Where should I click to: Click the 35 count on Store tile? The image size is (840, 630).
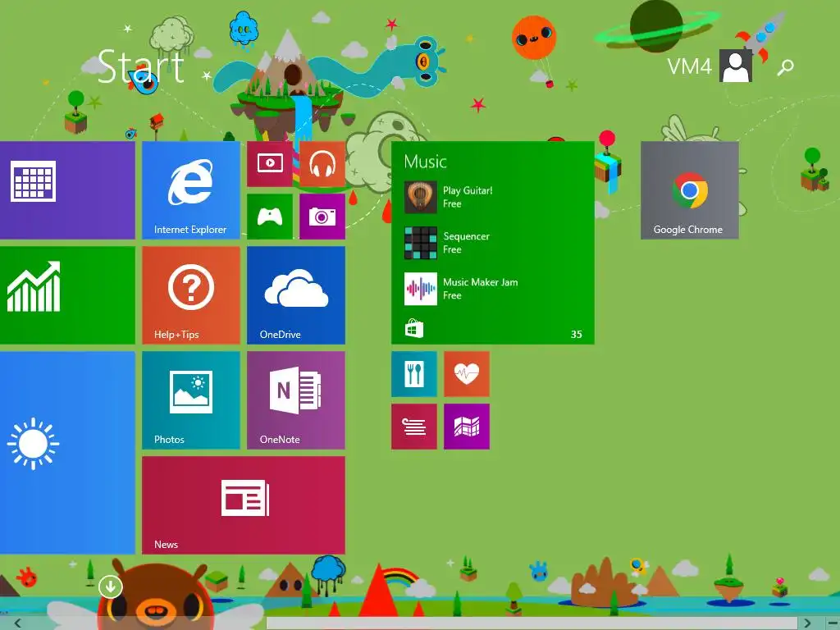point(577,335)
